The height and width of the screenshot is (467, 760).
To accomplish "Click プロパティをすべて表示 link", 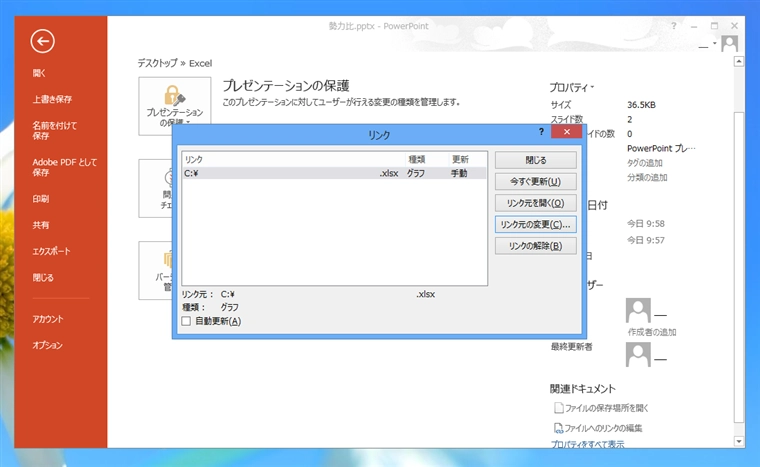I will pos(587,444).
